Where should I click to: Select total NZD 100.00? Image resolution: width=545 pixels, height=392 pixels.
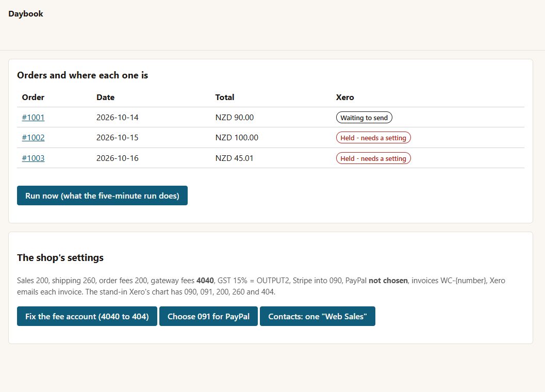click(x=237, y=138)
